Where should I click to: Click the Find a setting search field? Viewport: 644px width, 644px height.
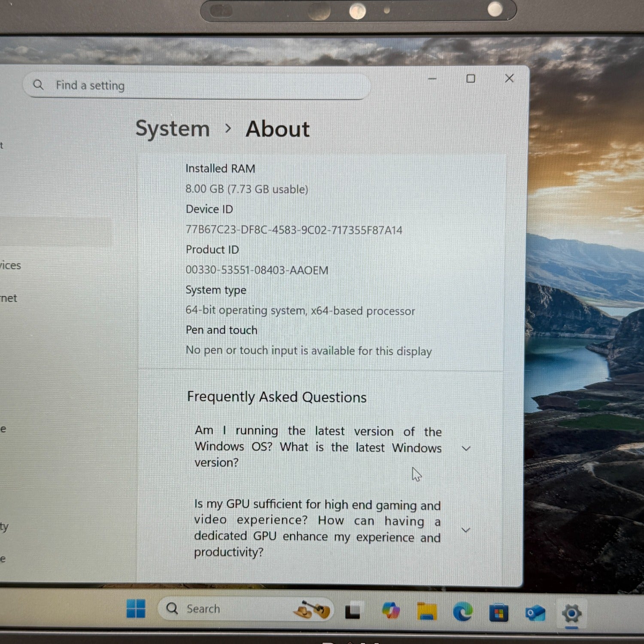pos(206,85)
